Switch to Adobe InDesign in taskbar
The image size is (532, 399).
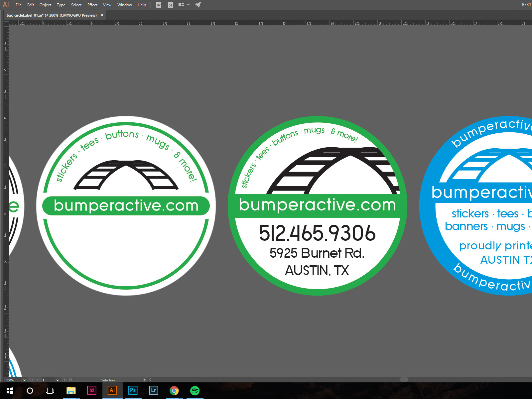[92, 390]
